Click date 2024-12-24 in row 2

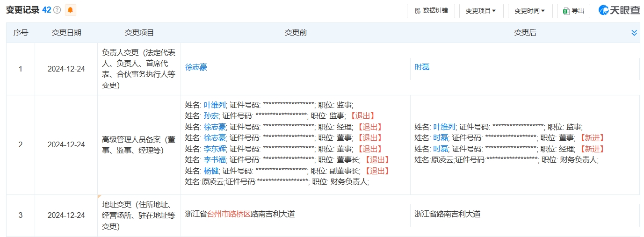click(66, 144)
